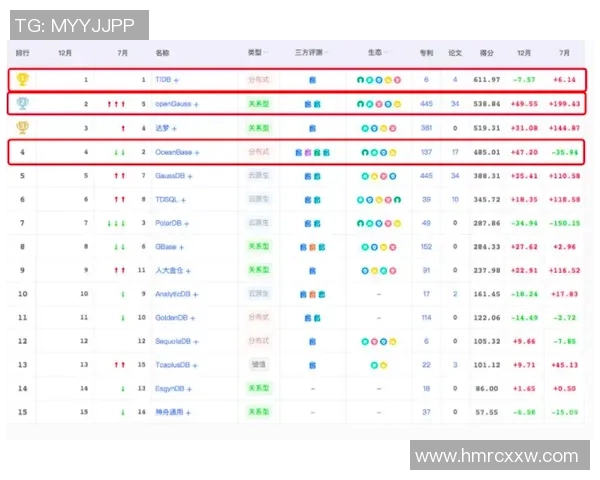Click the green 关系型 tag for GBase
600x480 pixels.
click(x=258, y=246)
